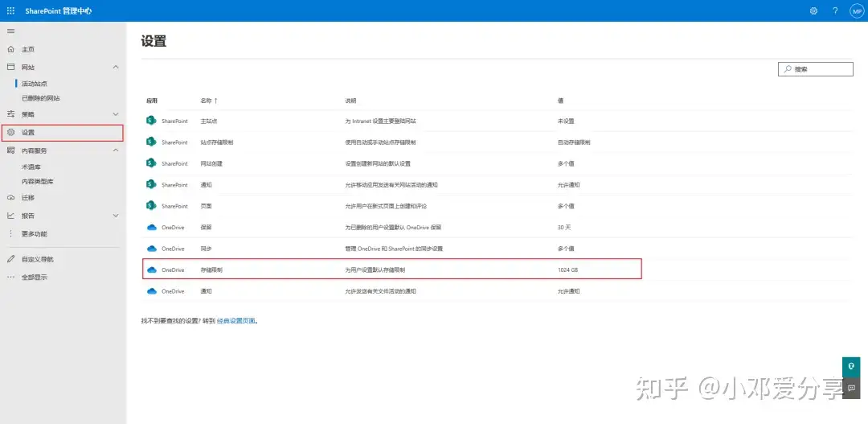Collapse the 网站 section chevron

point(116,67)
